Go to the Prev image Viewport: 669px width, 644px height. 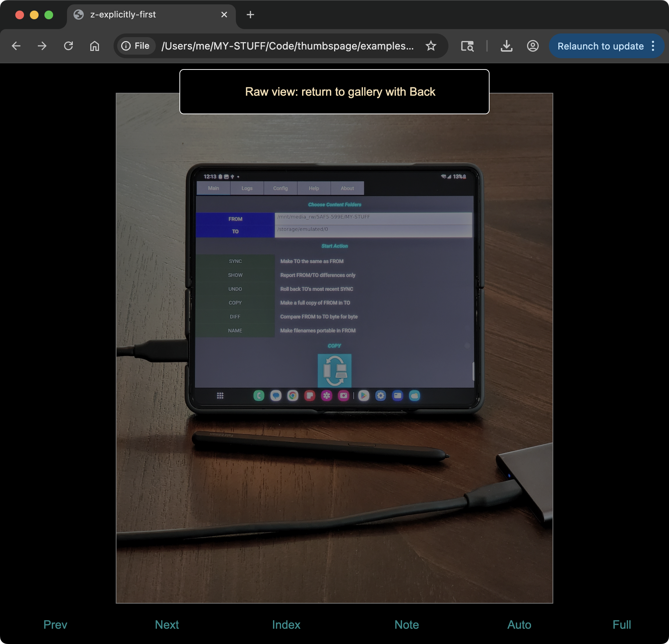pos(55,624)
